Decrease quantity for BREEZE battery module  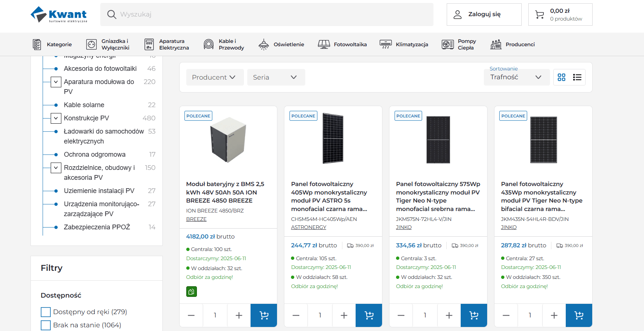pyautogui.click(x=191, y=315)
